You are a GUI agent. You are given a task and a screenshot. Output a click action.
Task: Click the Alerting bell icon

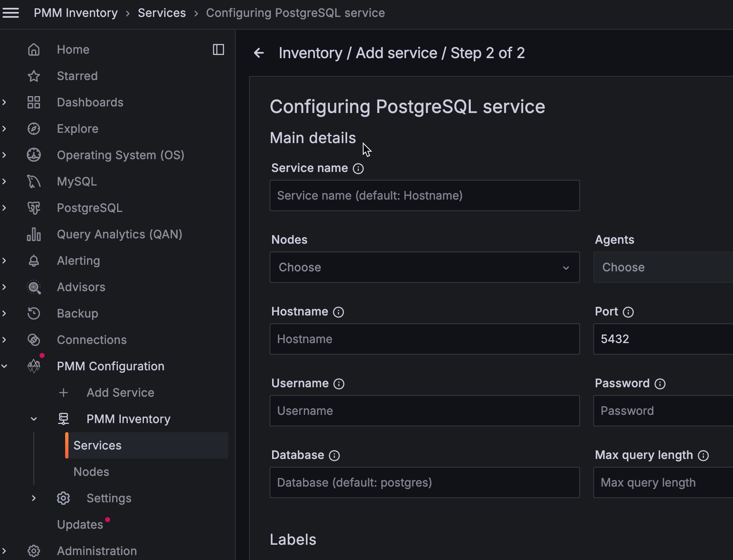pos(34,261)
